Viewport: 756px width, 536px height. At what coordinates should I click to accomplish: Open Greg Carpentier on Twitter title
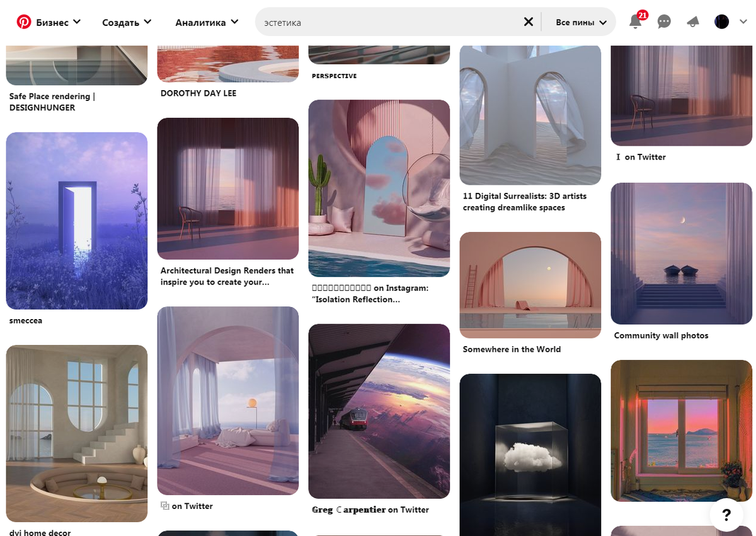click(x=370, y=510)
